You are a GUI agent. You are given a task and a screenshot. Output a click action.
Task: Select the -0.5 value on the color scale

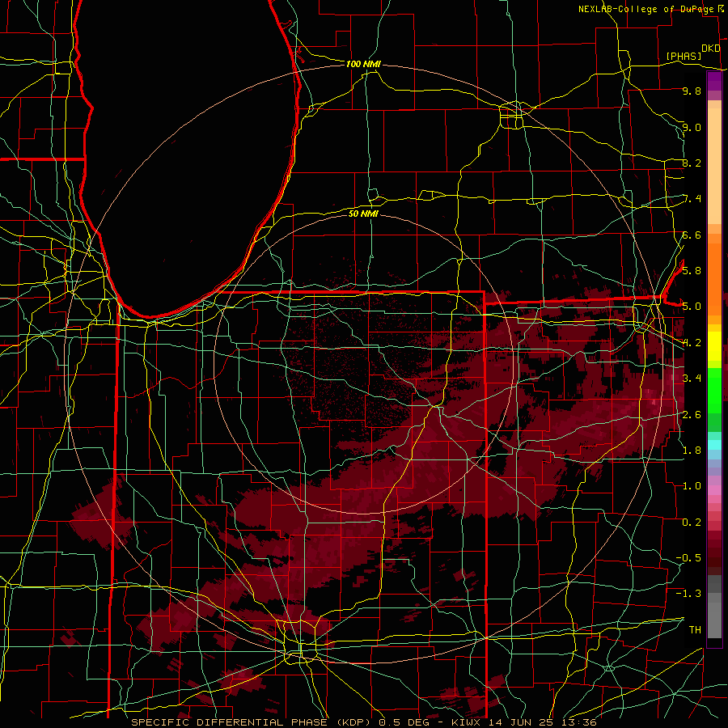(688, 558)
